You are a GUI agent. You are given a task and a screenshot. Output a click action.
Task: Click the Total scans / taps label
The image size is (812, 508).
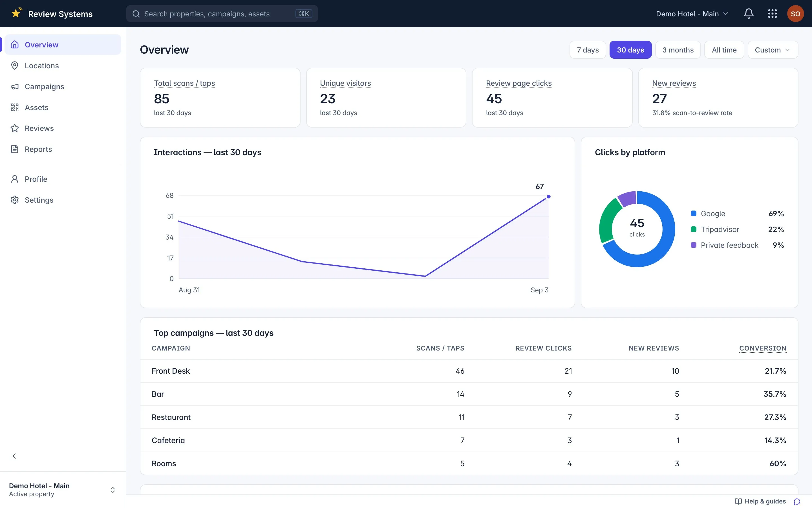184,83
